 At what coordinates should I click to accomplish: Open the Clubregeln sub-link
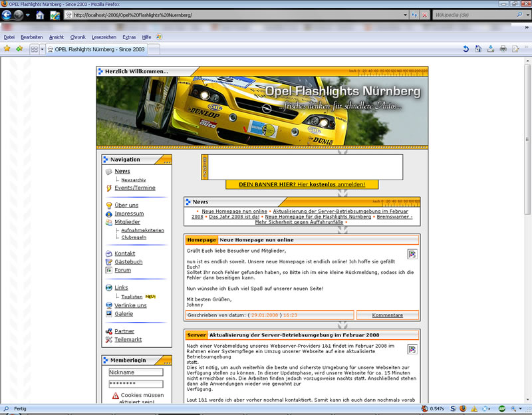coord(134,237)
